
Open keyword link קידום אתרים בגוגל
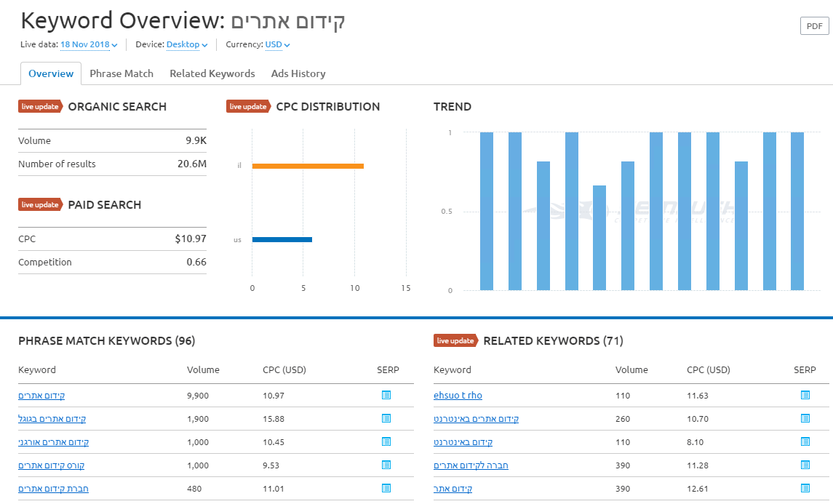(x=52, y=419)
